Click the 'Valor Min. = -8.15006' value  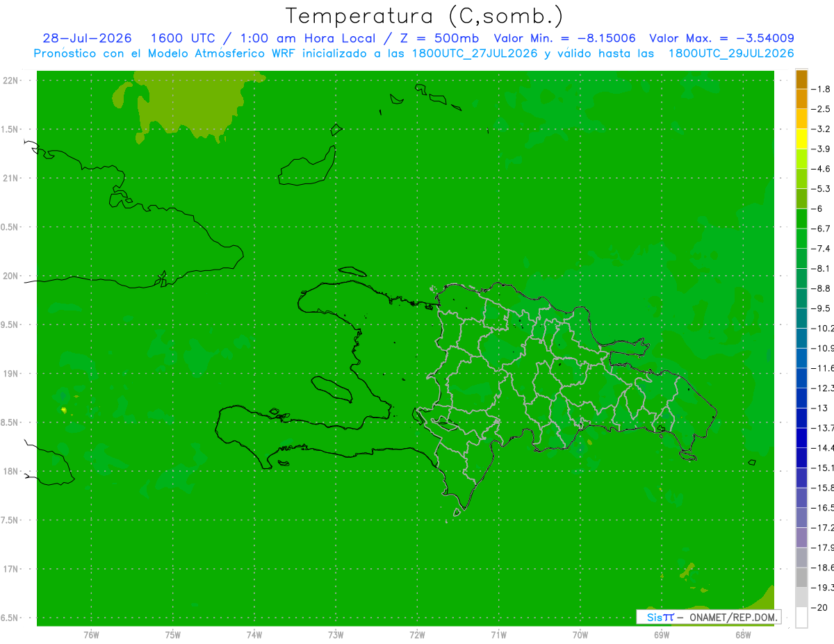point(564,38)
